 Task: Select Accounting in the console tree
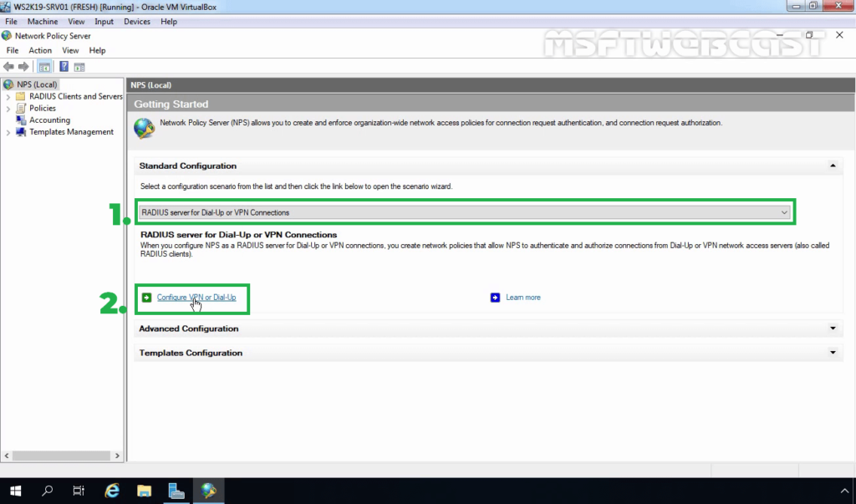pyautogui.click(x=49, y=120)
